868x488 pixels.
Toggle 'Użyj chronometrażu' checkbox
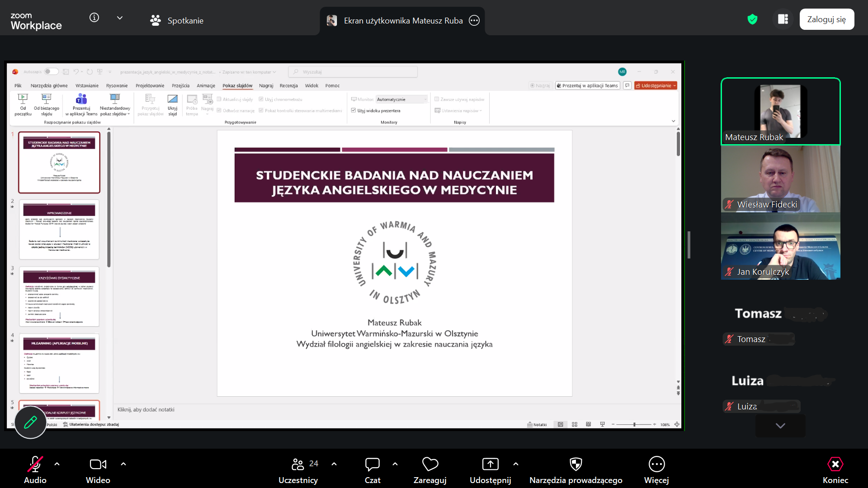[x=261, y=99]
